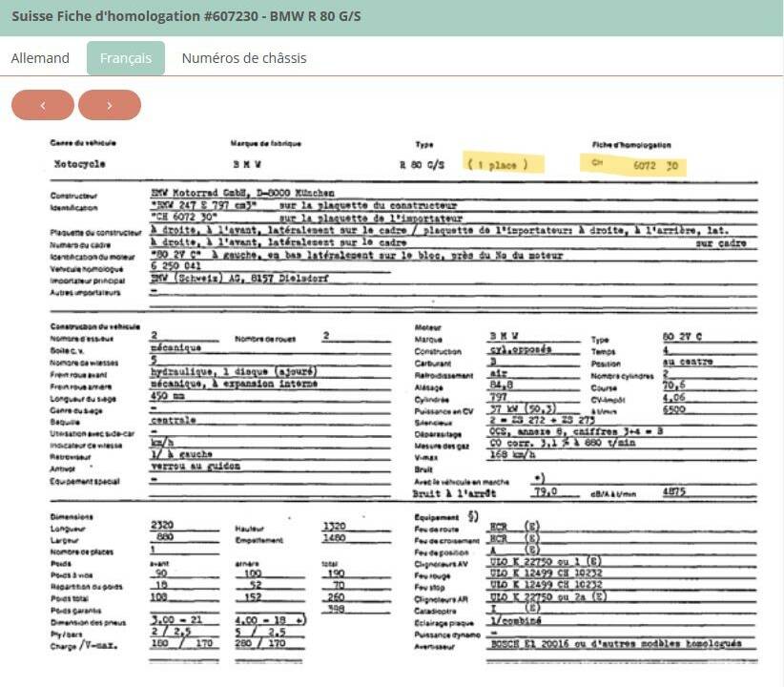Click 'hydraulique, 1 disque (ajouré)' front brake value
Screen dimensions: 784x687
tap(234, 372)
